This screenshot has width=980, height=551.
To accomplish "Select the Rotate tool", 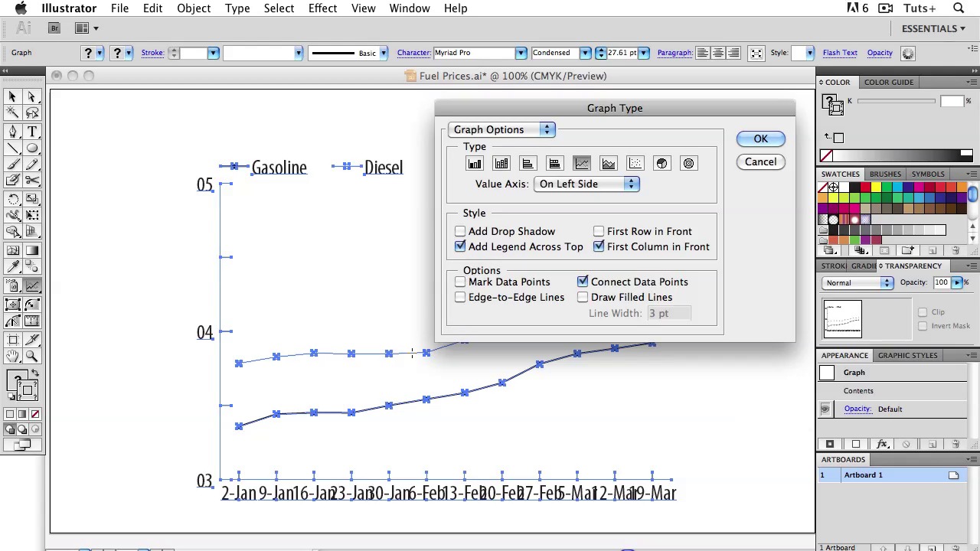I will click(12, 199).
